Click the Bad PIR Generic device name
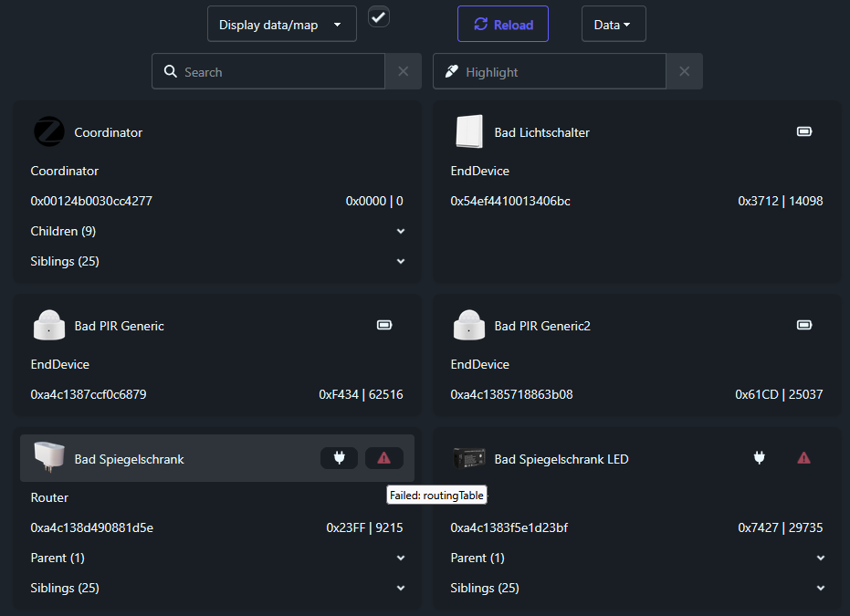 coord(120,326)
